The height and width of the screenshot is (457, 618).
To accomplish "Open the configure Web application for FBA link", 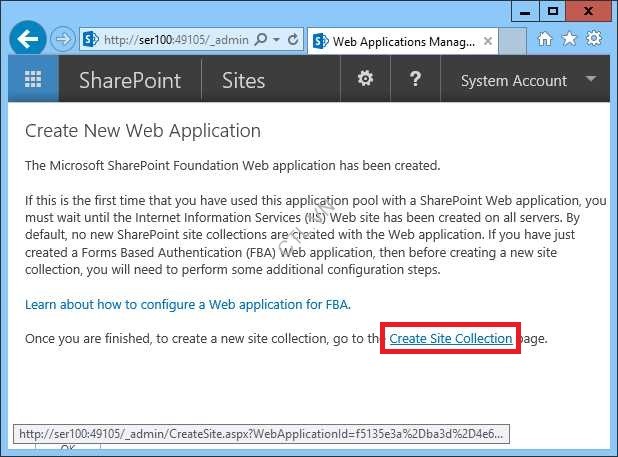I will coord(187,304).
